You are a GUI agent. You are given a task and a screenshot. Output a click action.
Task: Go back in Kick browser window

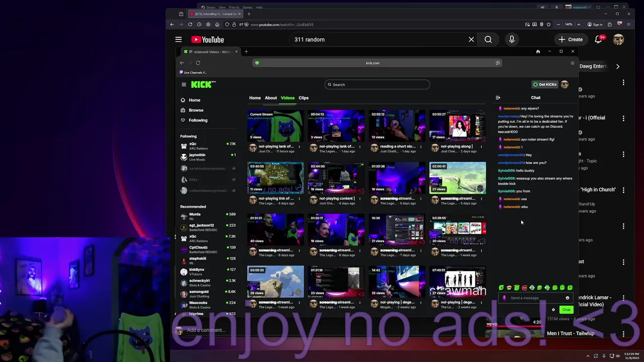(182, 63)
